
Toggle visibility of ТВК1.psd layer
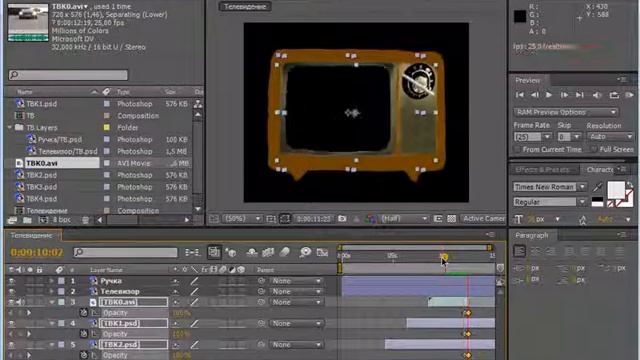click(x=11, y=323)
